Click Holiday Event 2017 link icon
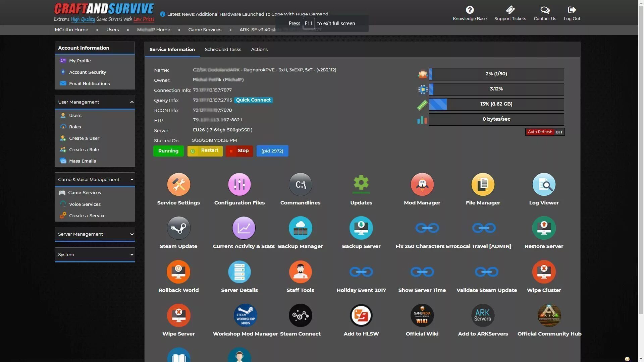Image resolution: width=644 pixels, height=362 pixels. (361, 272)
